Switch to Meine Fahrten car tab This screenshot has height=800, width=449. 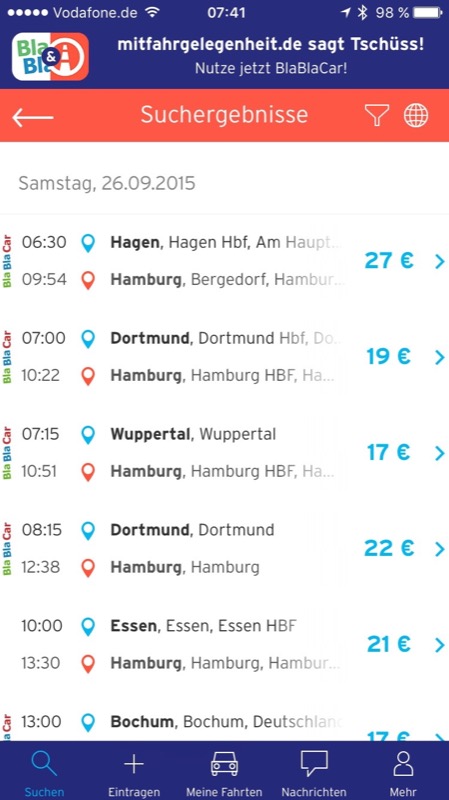pyautogui.click(x=224, y=771)
